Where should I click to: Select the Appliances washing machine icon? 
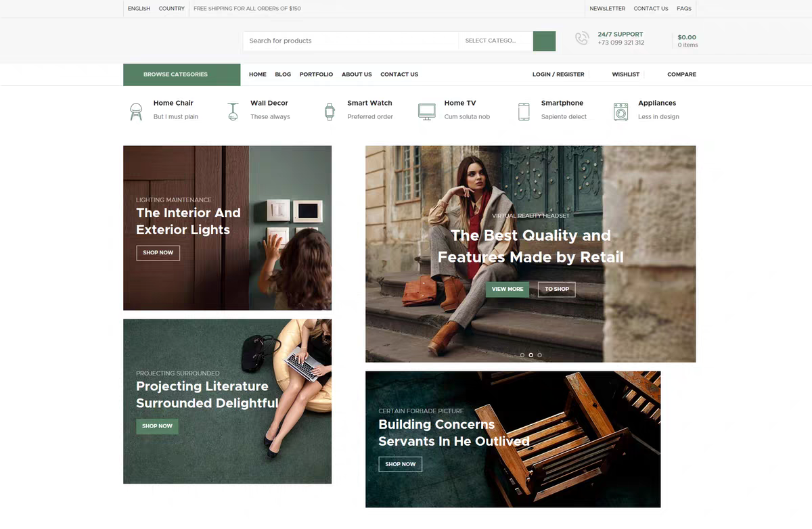(x=621, y=112)
